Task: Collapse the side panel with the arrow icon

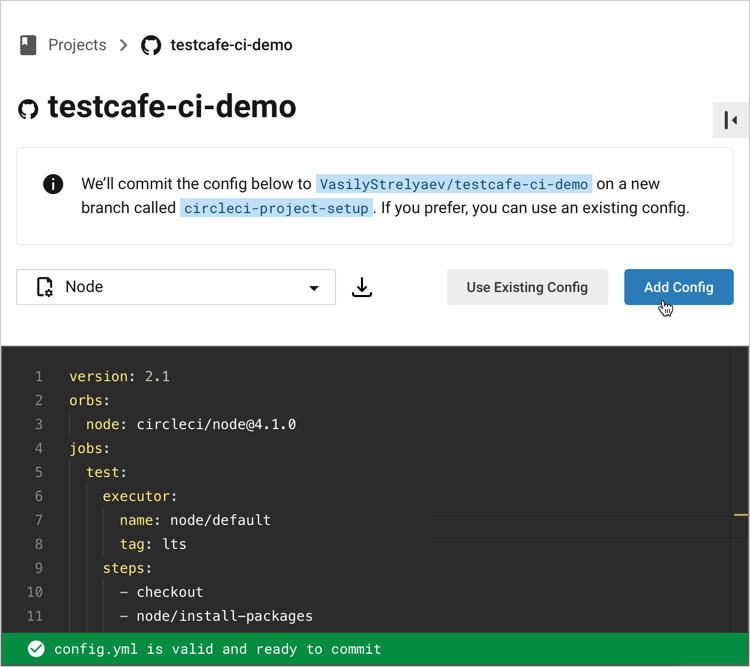Action: click(x=730, y=120)
